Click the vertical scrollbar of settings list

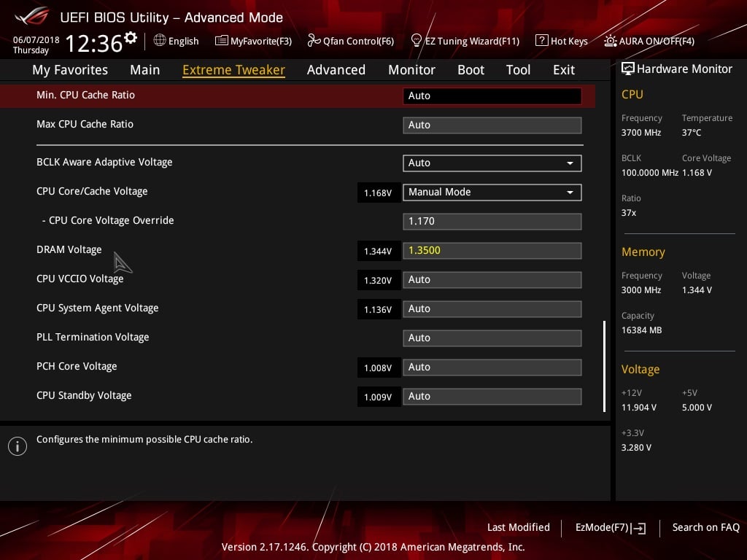point(604,366)
